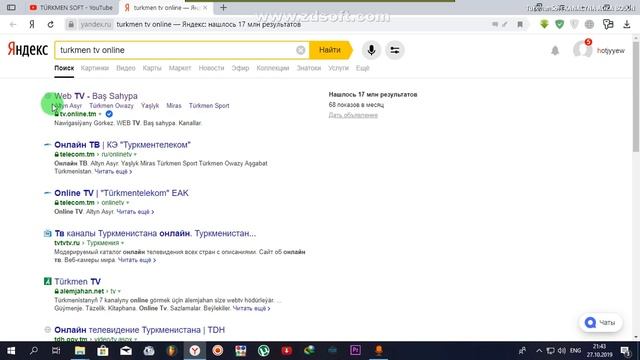Expand alemjahan.net tv dropdown arrow
The height and width of the screenshot is (360, 640).
(119, 291)
